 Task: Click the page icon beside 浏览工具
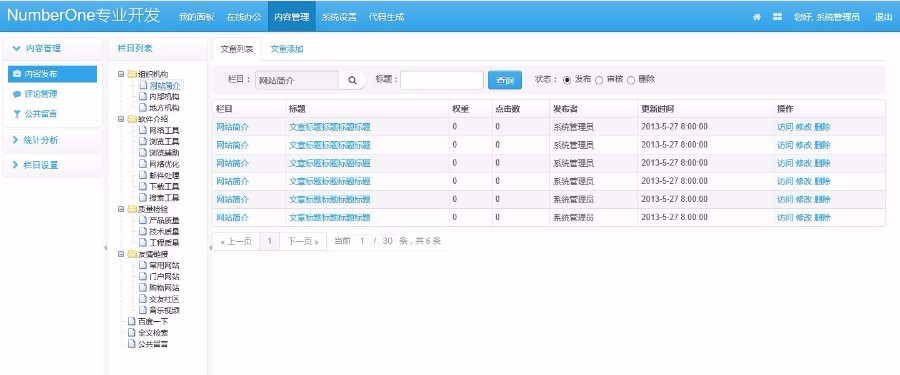[x=143, y=141]
